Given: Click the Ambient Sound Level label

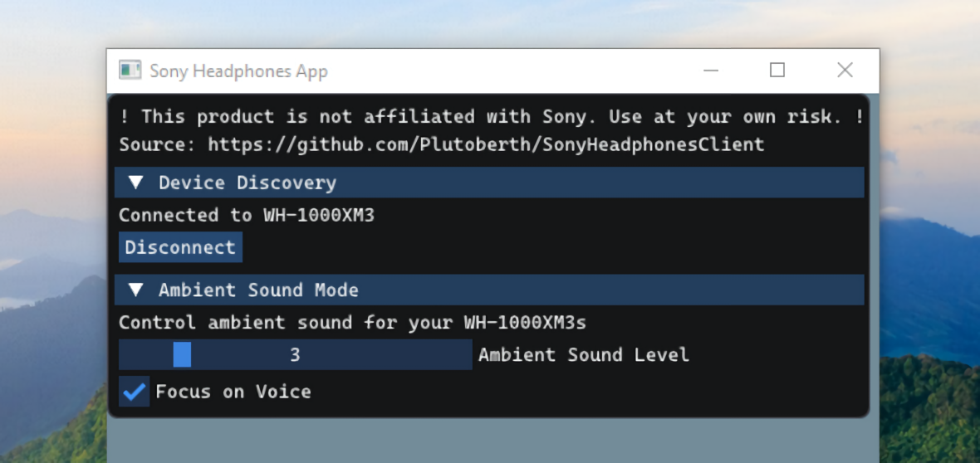Looking at the screenshot, I should point(583,355).
